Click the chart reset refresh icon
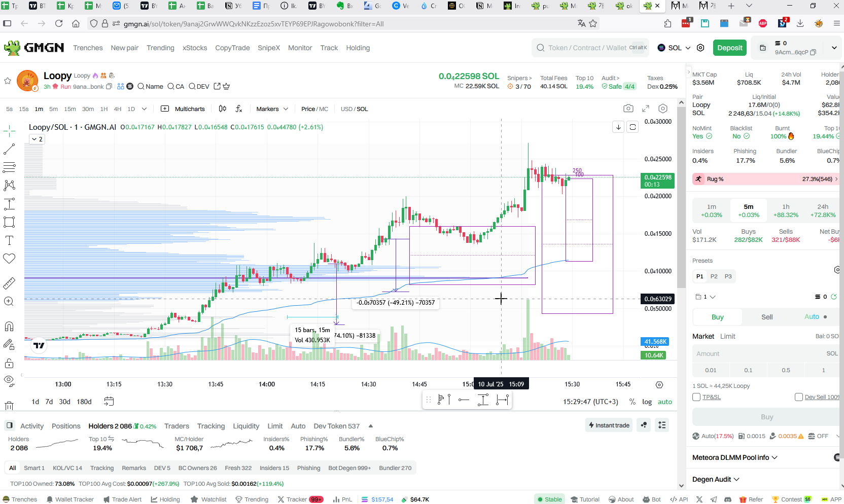Viewport: 844px width, 504px height. tap(632, 127)
